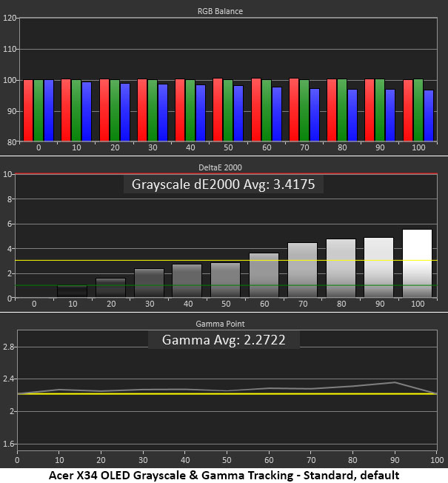Click the 2.4 axis label in Gamma chart
Screen dimensions: 448x483
pyautogui.click(x=8, y=379)
